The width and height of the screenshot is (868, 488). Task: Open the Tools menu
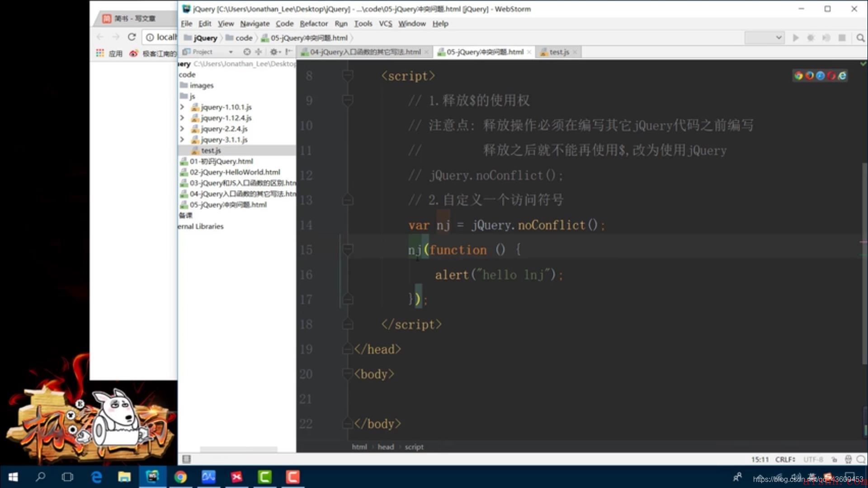pyautogui.click(x=363, y=23)
